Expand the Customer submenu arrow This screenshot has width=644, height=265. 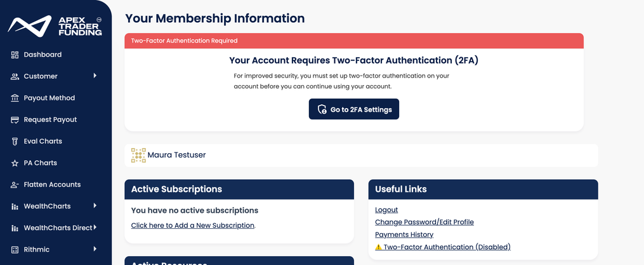coord(95,76)
